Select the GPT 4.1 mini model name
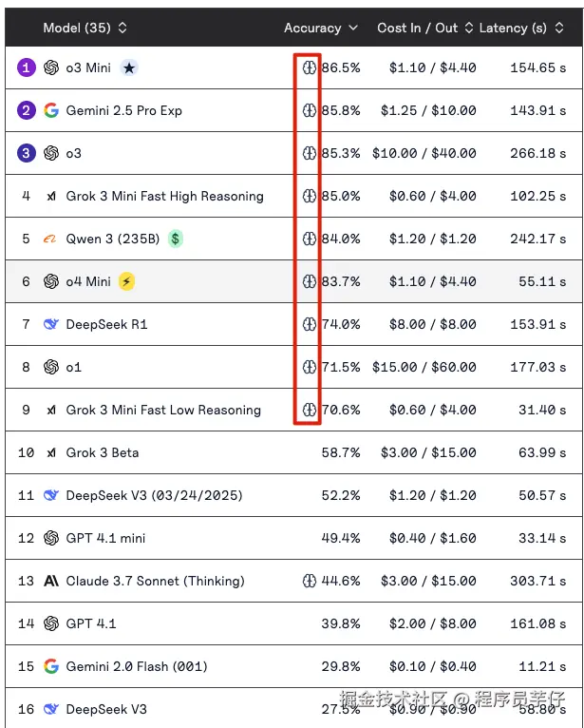 click(x=105, y=538)
